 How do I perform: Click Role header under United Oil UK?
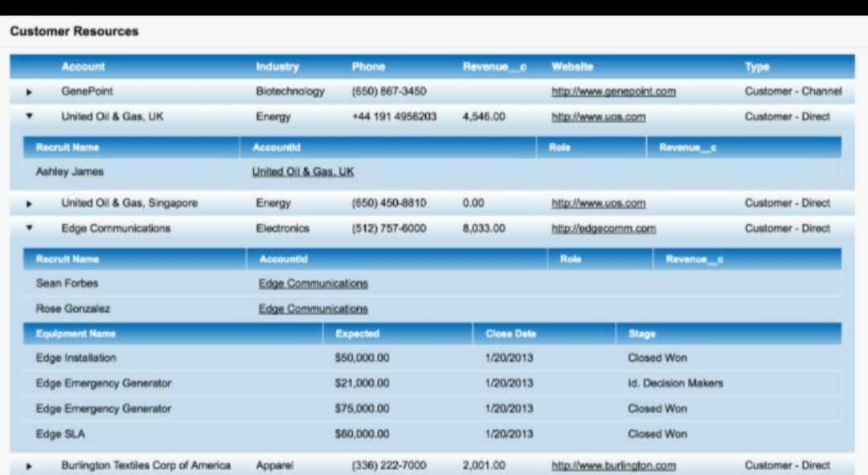pos(559,147)
